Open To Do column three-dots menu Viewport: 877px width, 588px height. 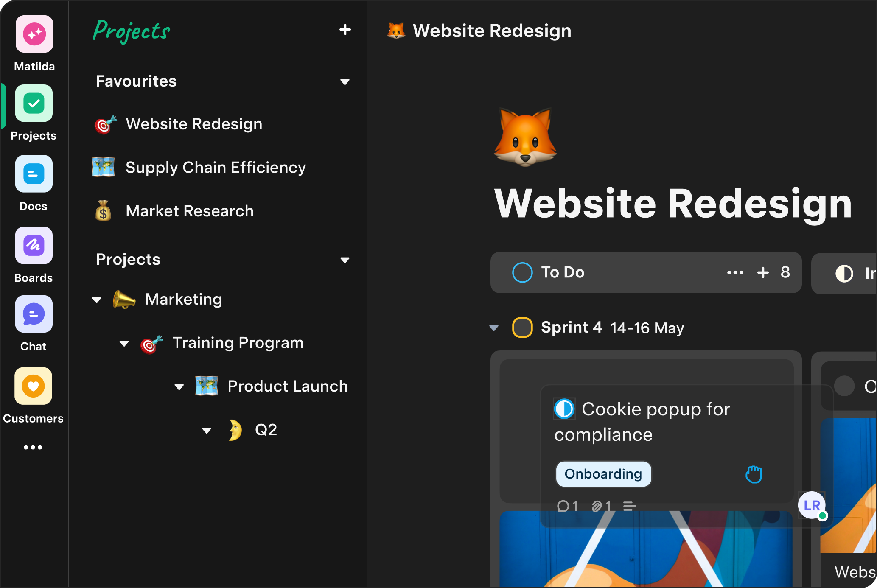point(735,272)
